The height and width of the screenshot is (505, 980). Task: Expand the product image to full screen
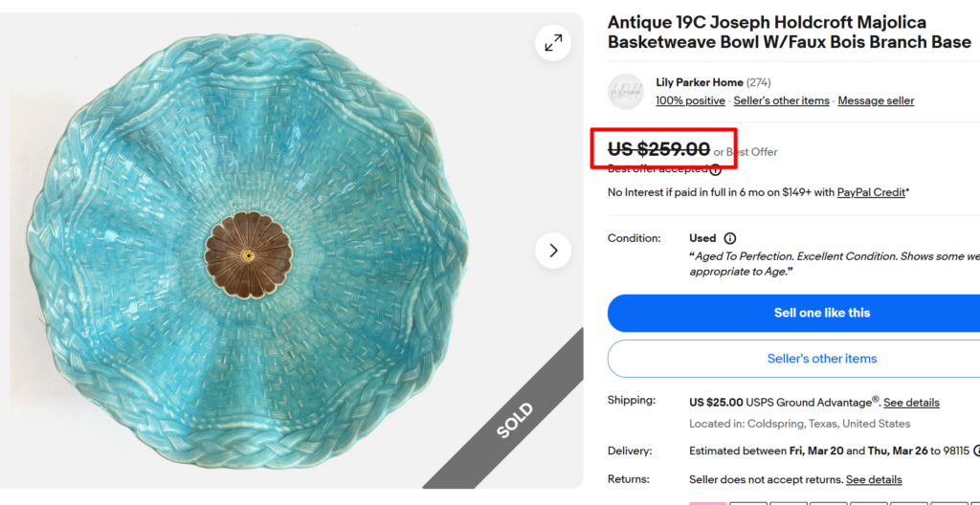(553, 43)
